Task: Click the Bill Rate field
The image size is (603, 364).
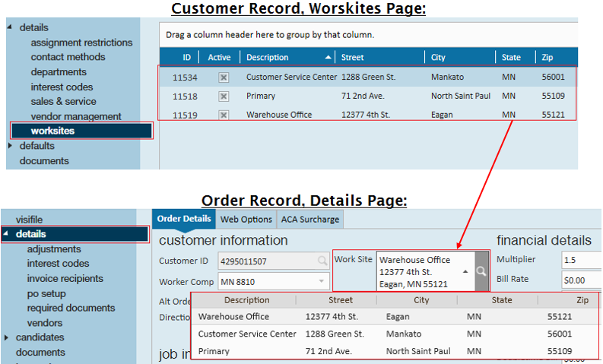Action: (x=582, y=280)
